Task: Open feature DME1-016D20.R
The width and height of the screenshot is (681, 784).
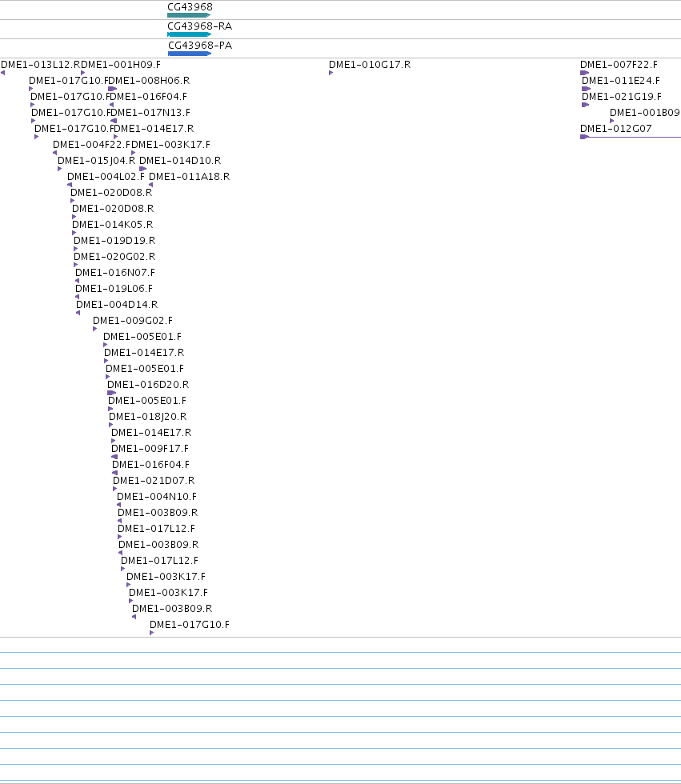Action: point(147,385)
